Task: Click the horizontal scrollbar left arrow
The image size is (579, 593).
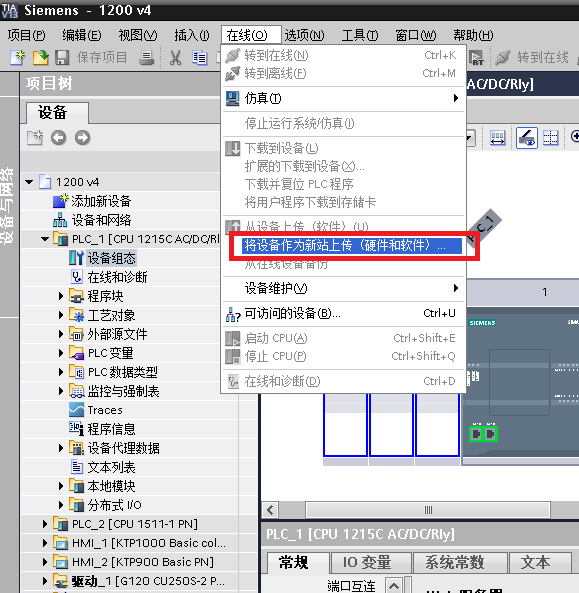Action: click(270, 510)
